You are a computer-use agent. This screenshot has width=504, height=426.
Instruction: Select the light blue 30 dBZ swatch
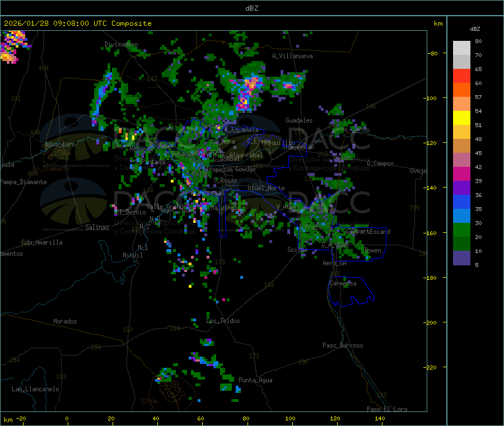click(461, 216)
